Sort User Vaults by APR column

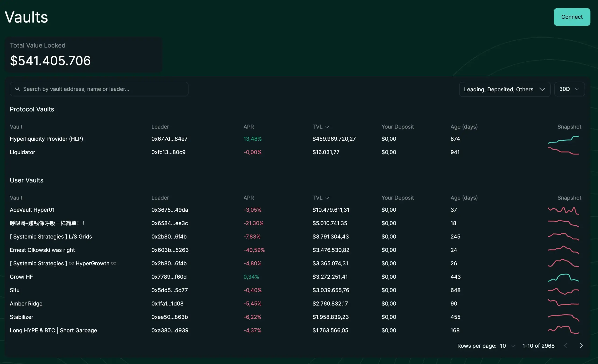[x=249, y=198]
